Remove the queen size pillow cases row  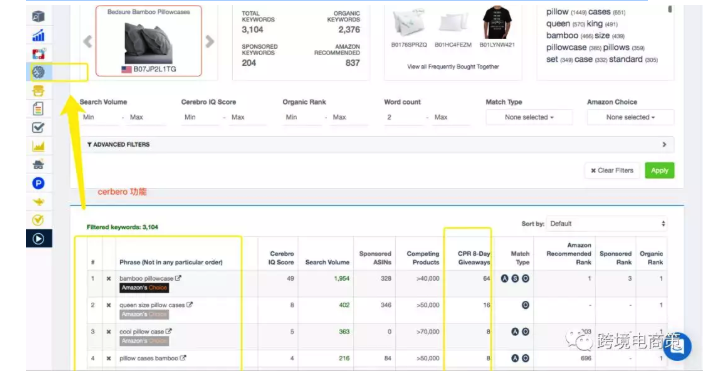tap(109, 305)
